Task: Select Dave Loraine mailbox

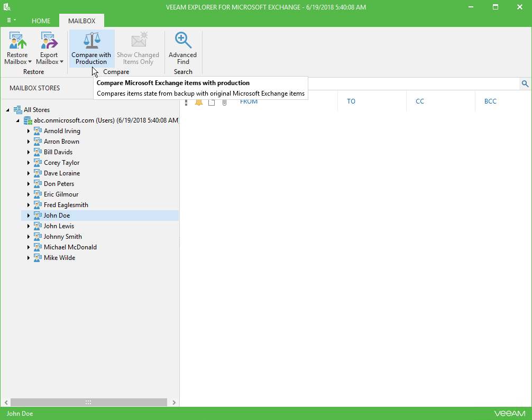Action: (62, 173)
